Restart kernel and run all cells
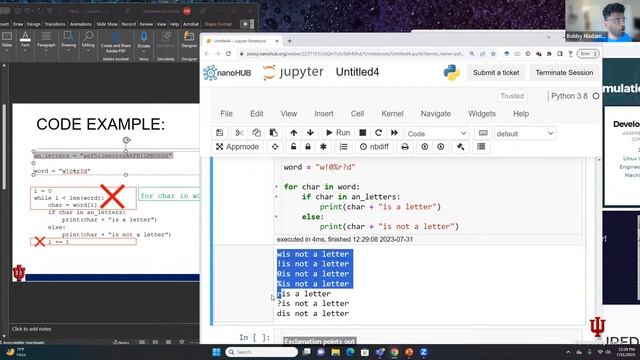Viewport: 640px width, 360px height. pos(394,133)
